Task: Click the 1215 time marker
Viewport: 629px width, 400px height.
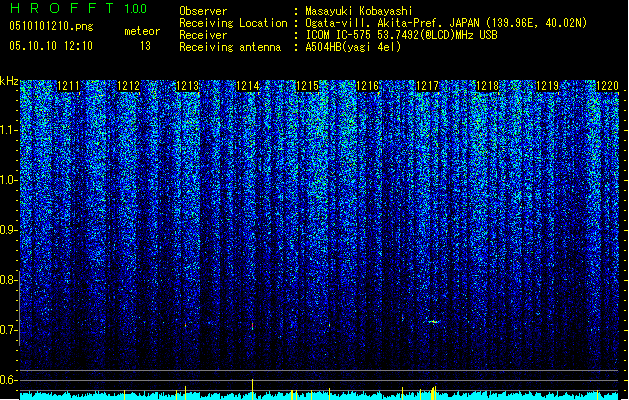Action: 307,86
